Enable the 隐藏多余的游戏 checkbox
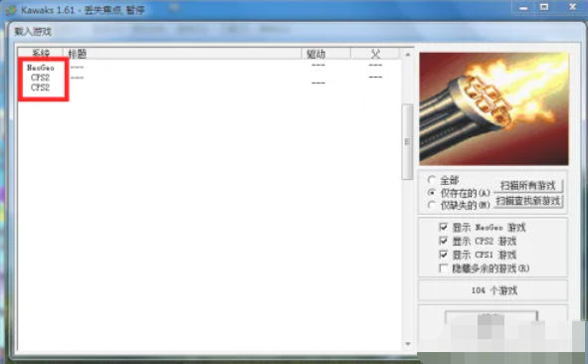The height and width of the screenshot is (364, 588). (x=444, y=269)
